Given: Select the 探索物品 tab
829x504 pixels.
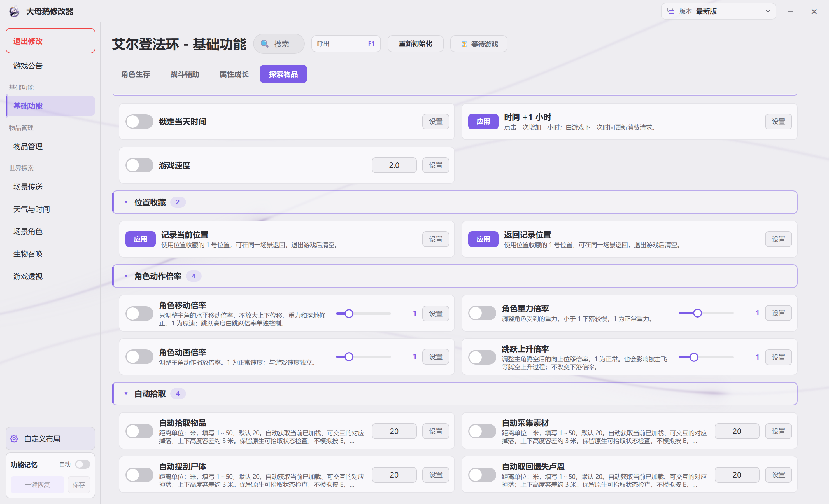Looking at the screenshot, I should pos(283,74).
